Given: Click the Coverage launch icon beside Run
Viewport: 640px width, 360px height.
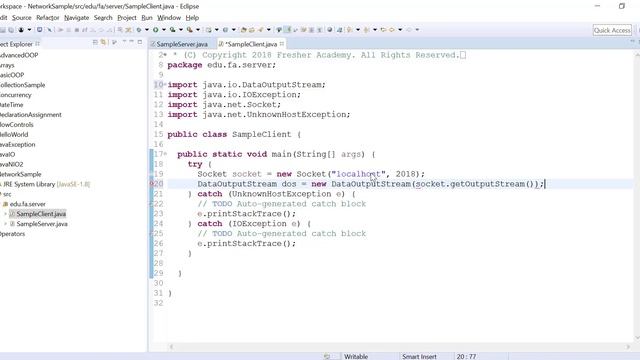Looking at the screenshot, I should click(173, 30).
